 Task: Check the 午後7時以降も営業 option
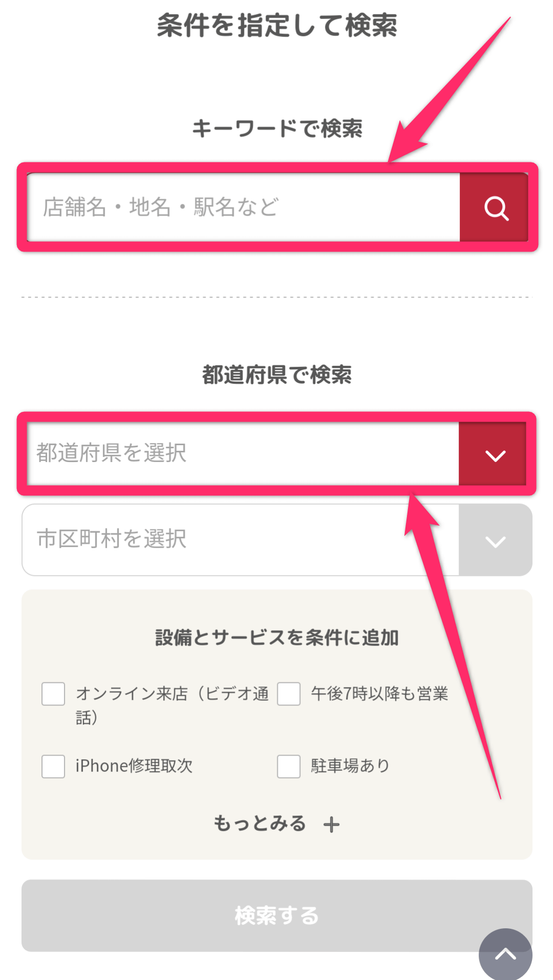click(x=289, y=694)
